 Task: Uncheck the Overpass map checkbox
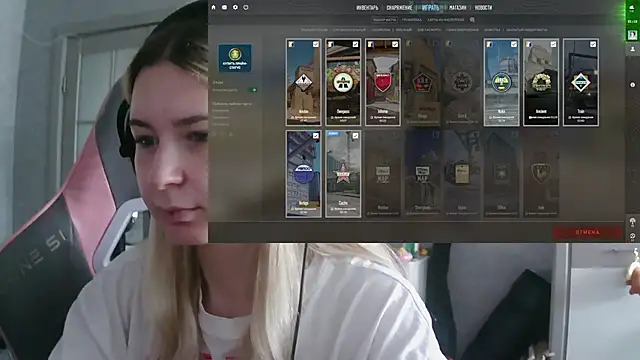pos(355,44)
